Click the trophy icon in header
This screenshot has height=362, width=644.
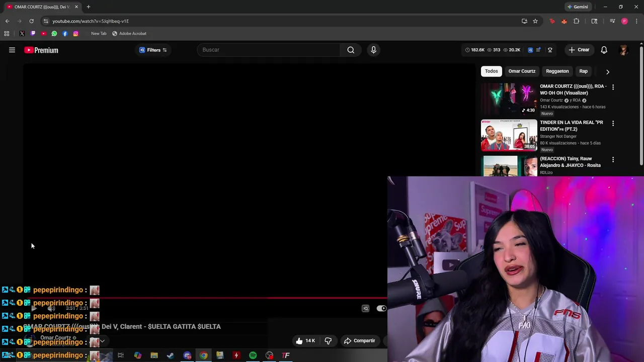tap(550, 50)
